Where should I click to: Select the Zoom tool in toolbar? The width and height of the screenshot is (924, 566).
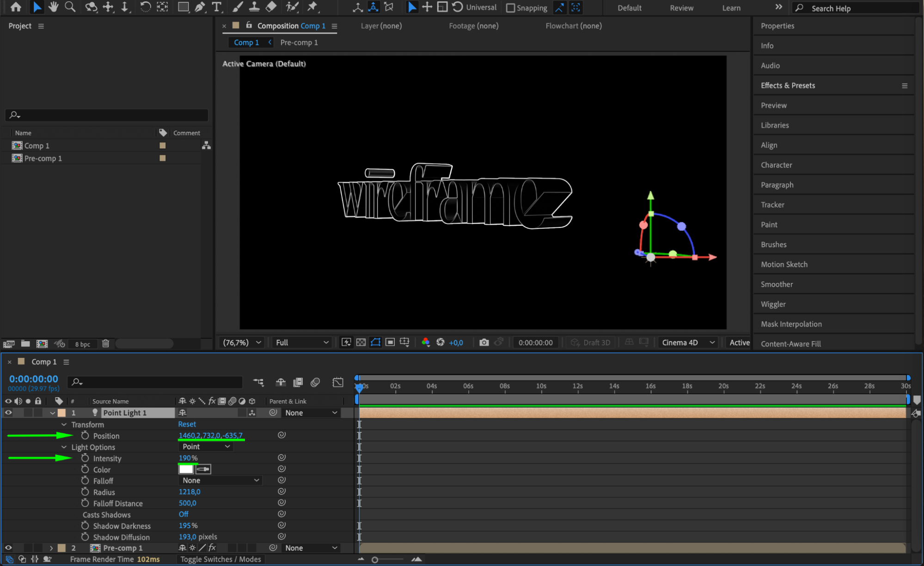(x=70, y=7)
